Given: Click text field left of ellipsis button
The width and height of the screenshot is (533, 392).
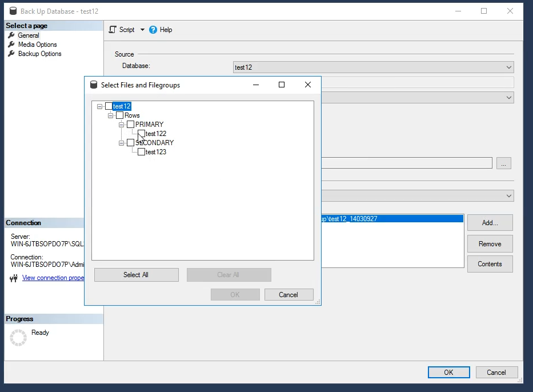Looking at the screenshot, I should (x=407, y=163).
